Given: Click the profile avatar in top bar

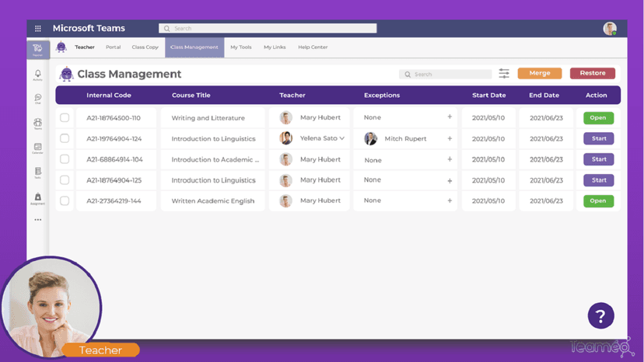Looking at the screenshot, I should click(610, 29).
